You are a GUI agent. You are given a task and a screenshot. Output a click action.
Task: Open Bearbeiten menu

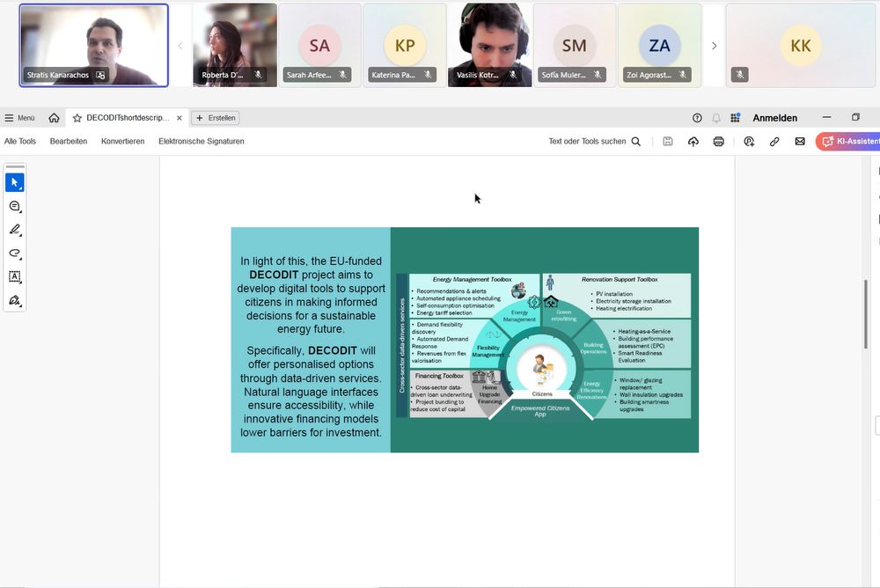pyautogui.click(x=69, y=142)
